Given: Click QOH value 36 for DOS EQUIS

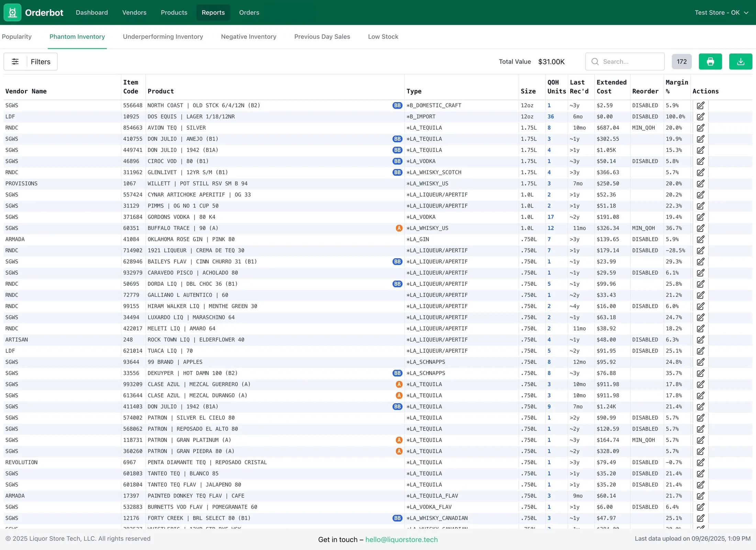Looking at the screenshot, I should coord(551,116).
